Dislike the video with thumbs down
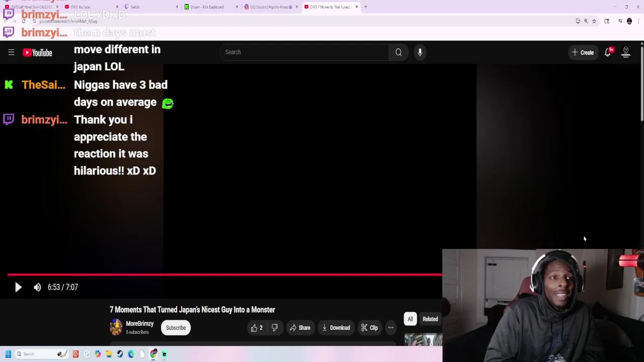Screen dimensions: 644x362 275,328
